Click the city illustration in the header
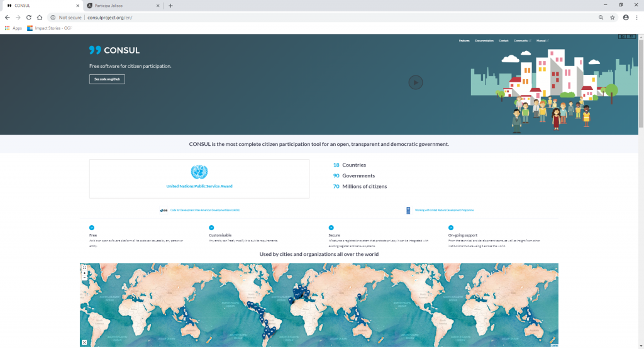This screenshot has width=644, height=349. coord(555,91)
